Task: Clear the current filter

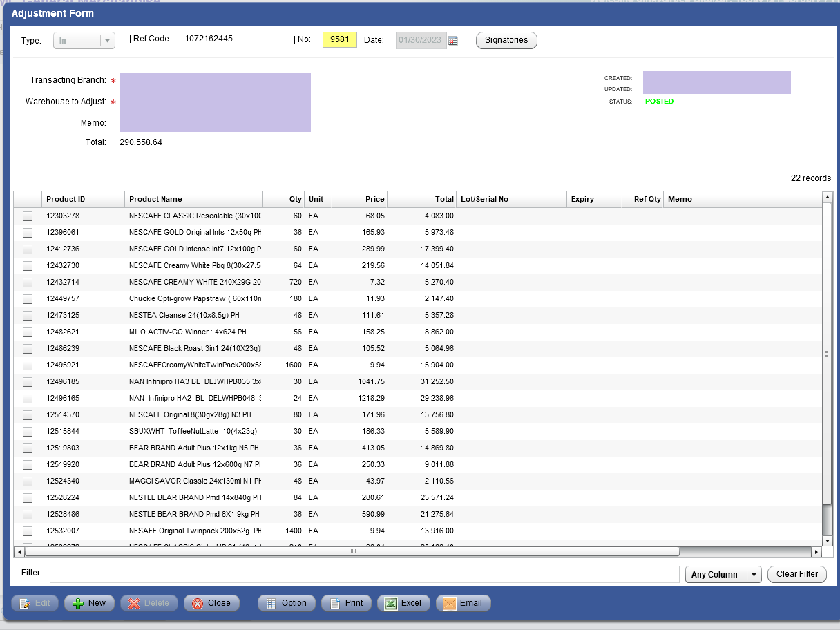Action: tap(796, 574)
